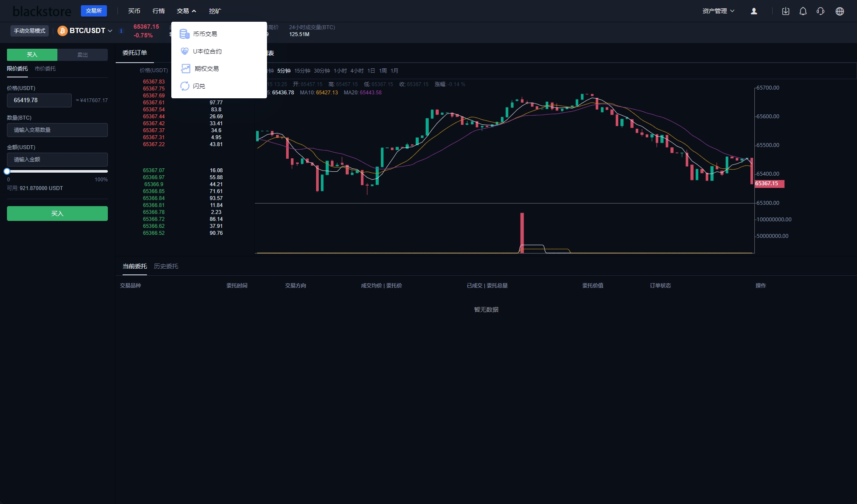857x504 pixels.
Task: Click the U本位合约 (USDT Contract) icon
Action: (185, 51)
